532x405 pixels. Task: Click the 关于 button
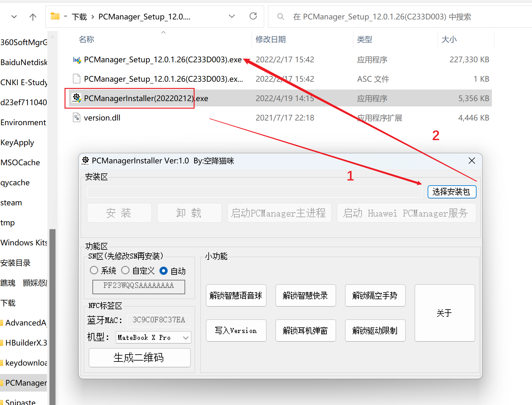click(x=445, y=313)
